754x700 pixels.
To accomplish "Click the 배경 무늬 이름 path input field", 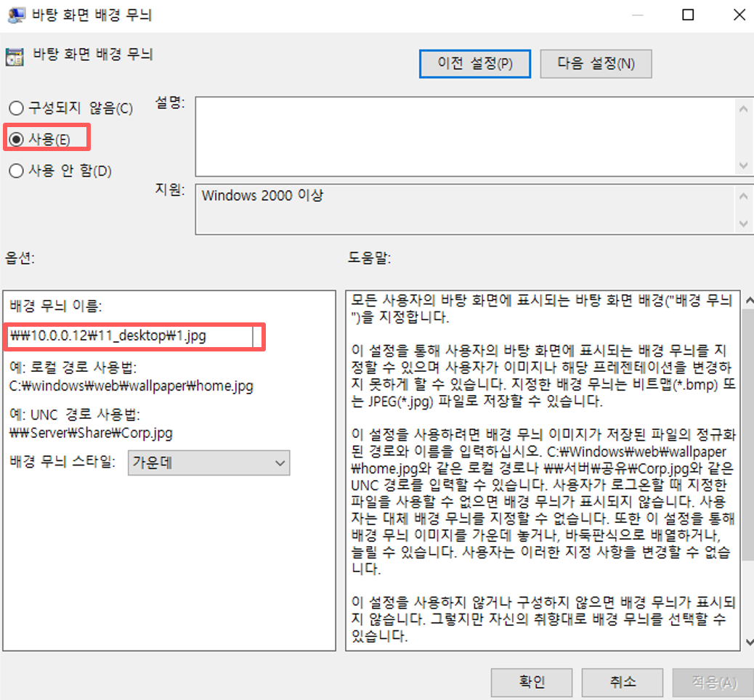I will (x=130, y=336).
